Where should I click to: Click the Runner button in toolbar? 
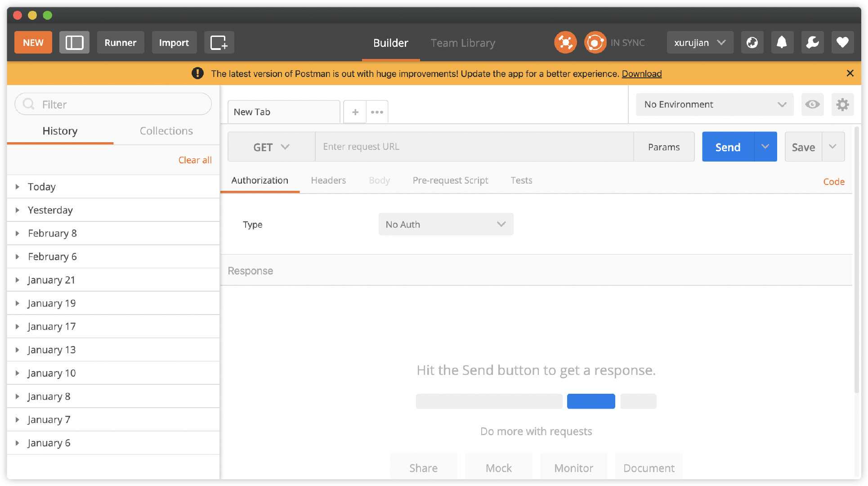(121, 42)
